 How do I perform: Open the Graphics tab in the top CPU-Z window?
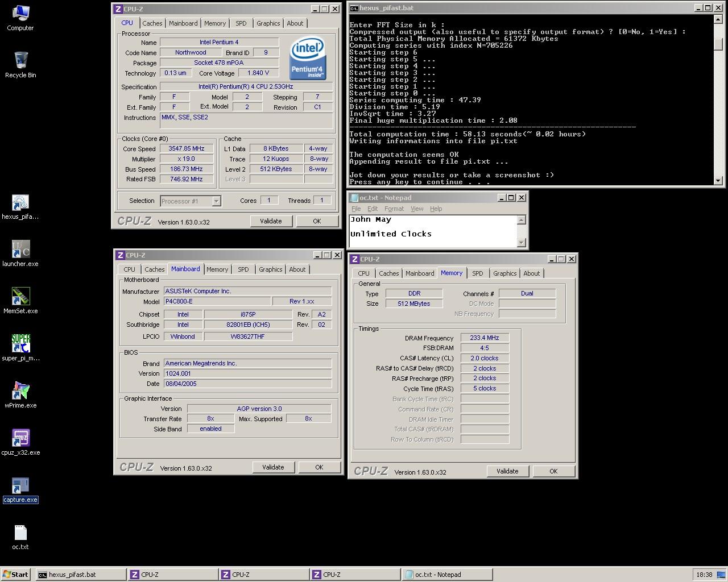pos(268,23)
